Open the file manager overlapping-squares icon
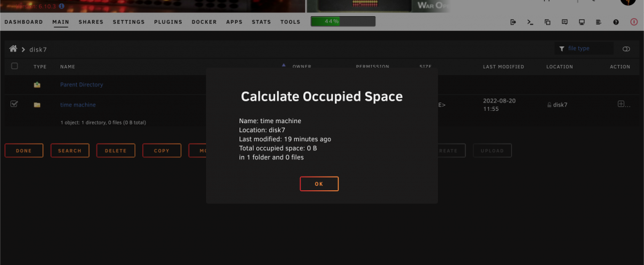Viewport: 644px width, 265px height. [547, 22]
